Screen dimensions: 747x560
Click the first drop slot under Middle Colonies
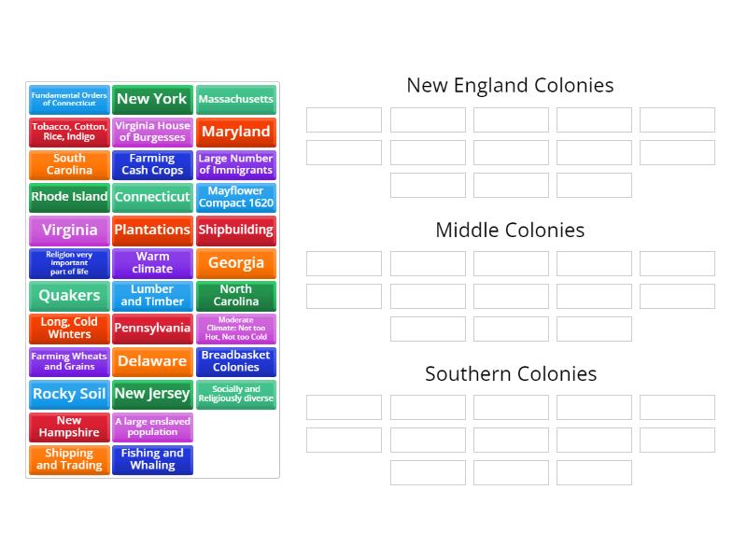tap(343, 264)
